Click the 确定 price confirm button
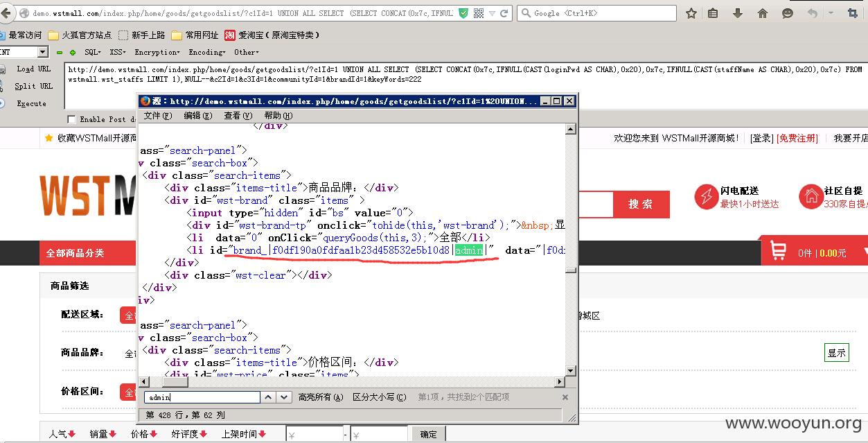This screenshot has height=443, width=868. pyautogui.click(x=429, y=435)
